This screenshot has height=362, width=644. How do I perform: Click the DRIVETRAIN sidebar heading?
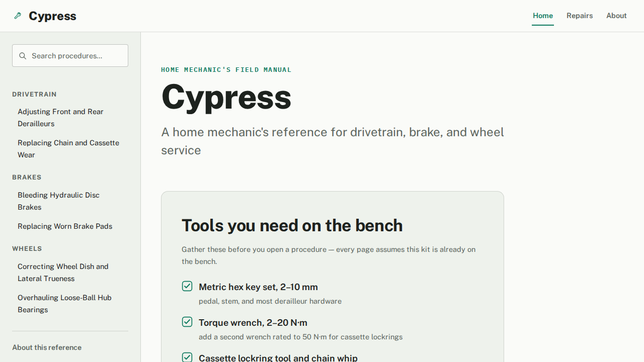pyautogui.click(x=34, y=95)
